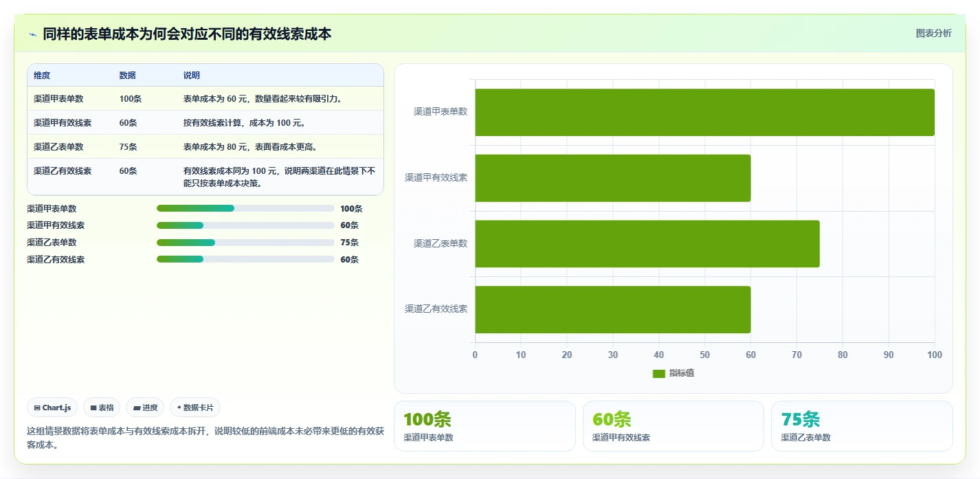Click the 100条 table cell

(x=131, y=99)
